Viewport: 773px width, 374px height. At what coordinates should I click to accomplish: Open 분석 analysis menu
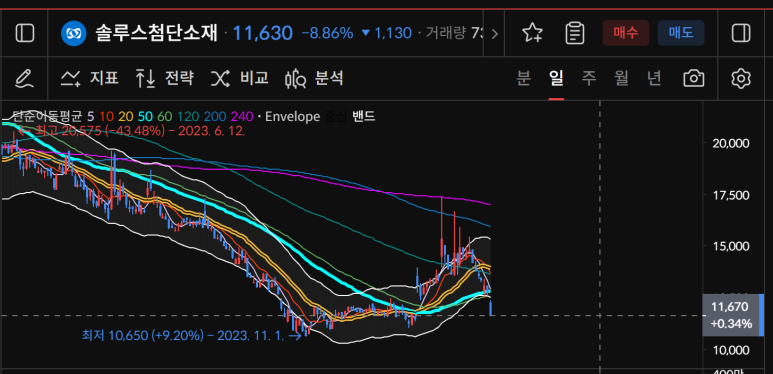[315, 78]
